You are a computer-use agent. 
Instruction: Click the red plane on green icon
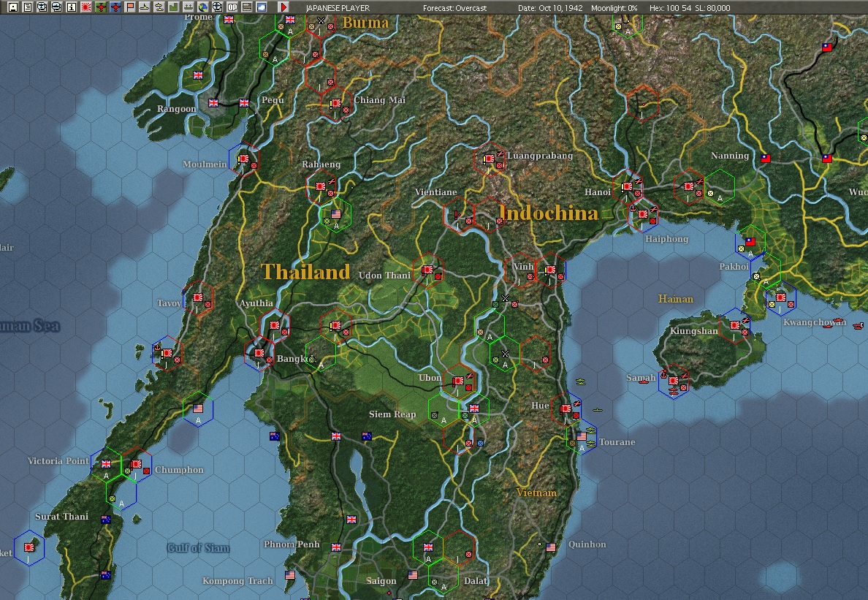(101, 7)
